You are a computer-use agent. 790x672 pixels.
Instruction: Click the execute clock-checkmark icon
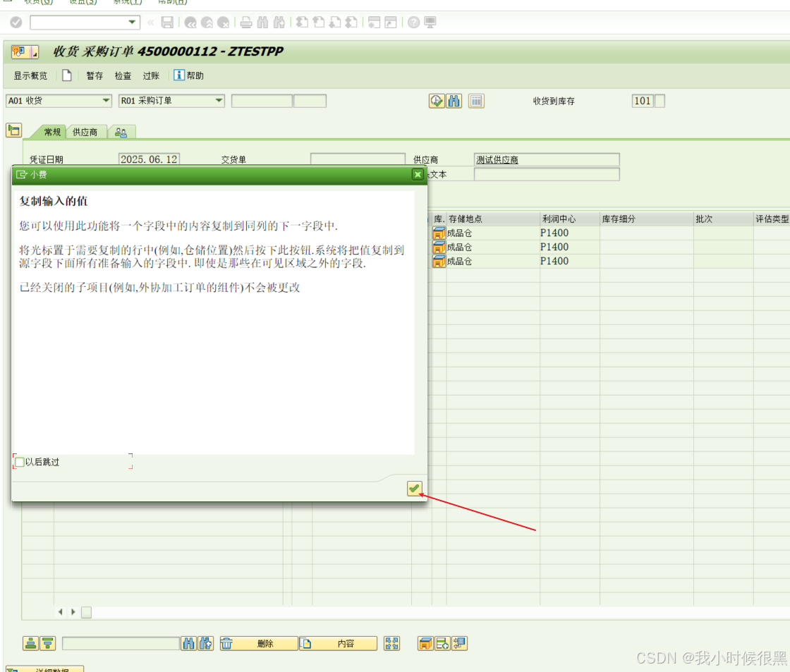tap(437, 101)
